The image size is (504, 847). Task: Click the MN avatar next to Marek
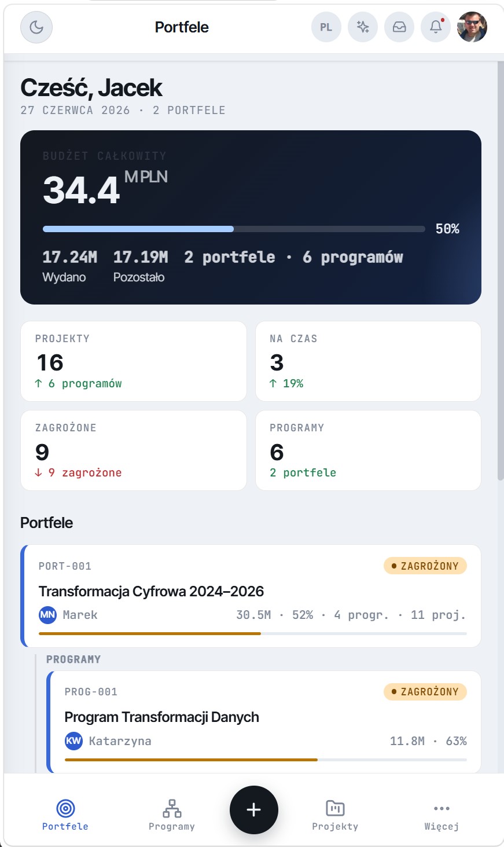point(47,615)
